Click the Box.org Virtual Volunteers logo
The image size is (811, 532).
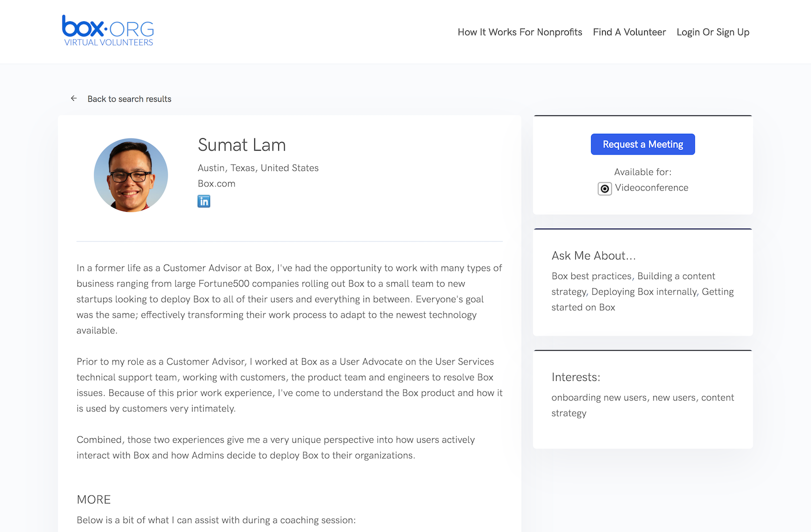[x=108, y=31]
